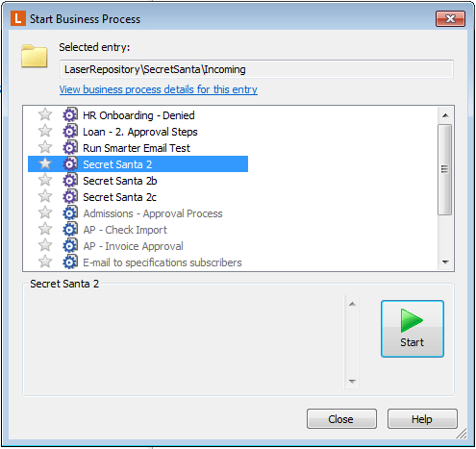Click the green Start button
The width and height of the screenshot is (476, 449).
click(x=413, y=329)
